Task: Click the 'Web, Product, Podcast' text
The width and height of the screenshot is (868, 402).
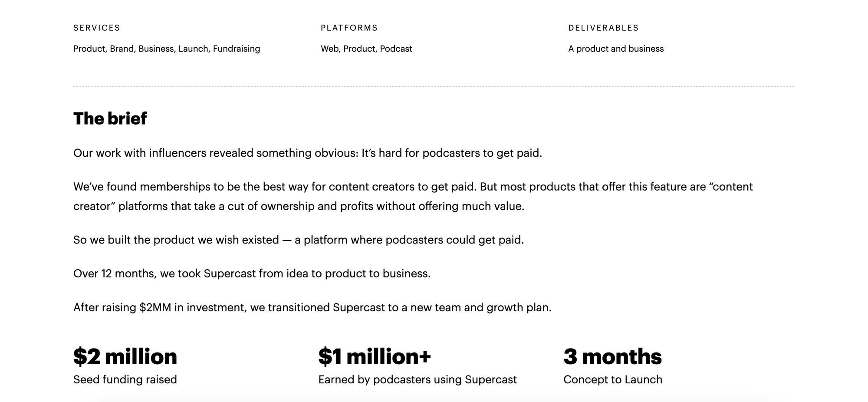Action: point(366,49)
